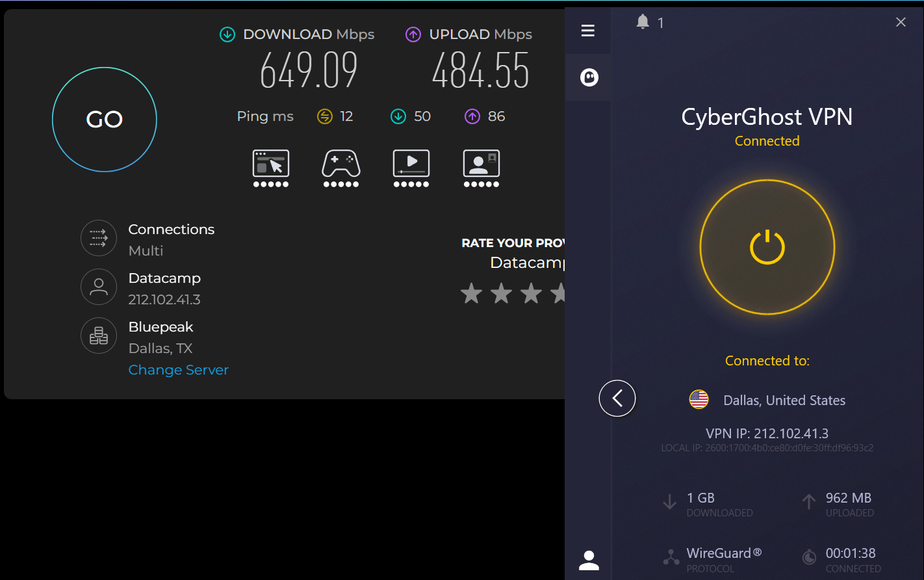The height and width of the screenshot is (580, 924).
Task: Click the LOCAL IP address text
Action: click(767, 448)
